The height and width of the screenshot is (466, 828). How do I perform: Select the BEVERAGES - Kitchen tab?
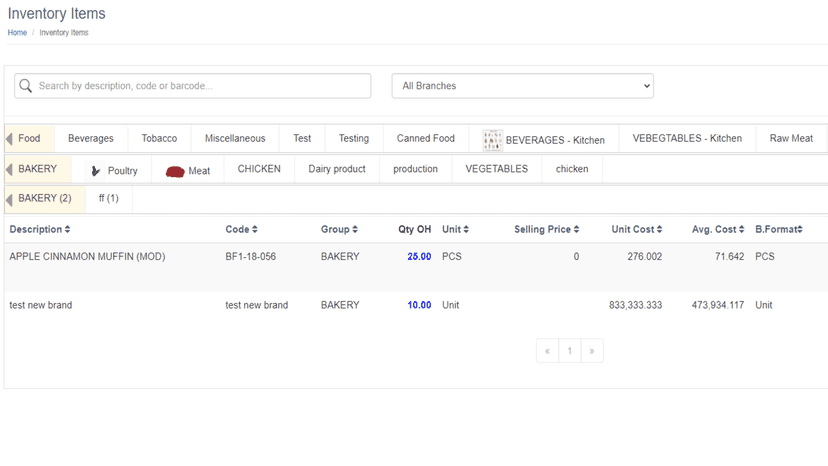[x=544, y=140]
